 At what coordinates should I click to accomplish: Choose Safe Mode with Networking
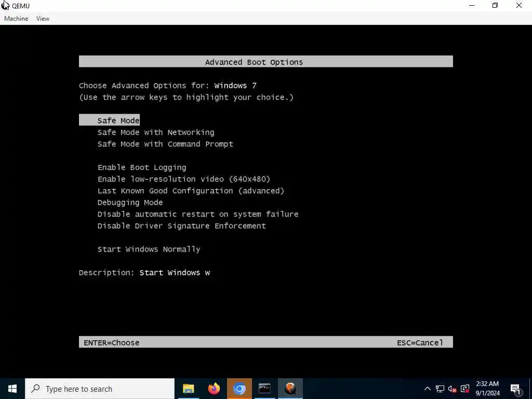pyautogui.click(x=156, y=132)
